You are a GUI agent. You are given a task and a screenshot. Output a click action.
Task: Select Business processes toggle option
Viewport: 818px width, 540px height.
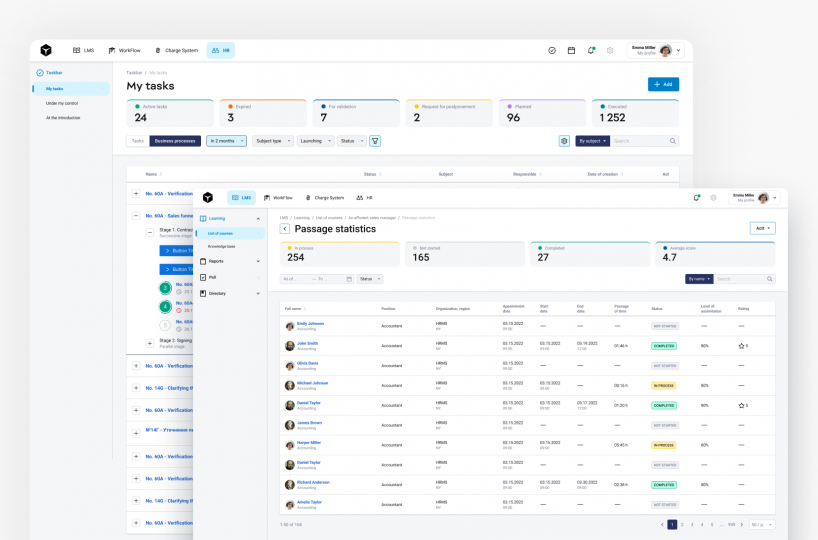coord(175,141)
